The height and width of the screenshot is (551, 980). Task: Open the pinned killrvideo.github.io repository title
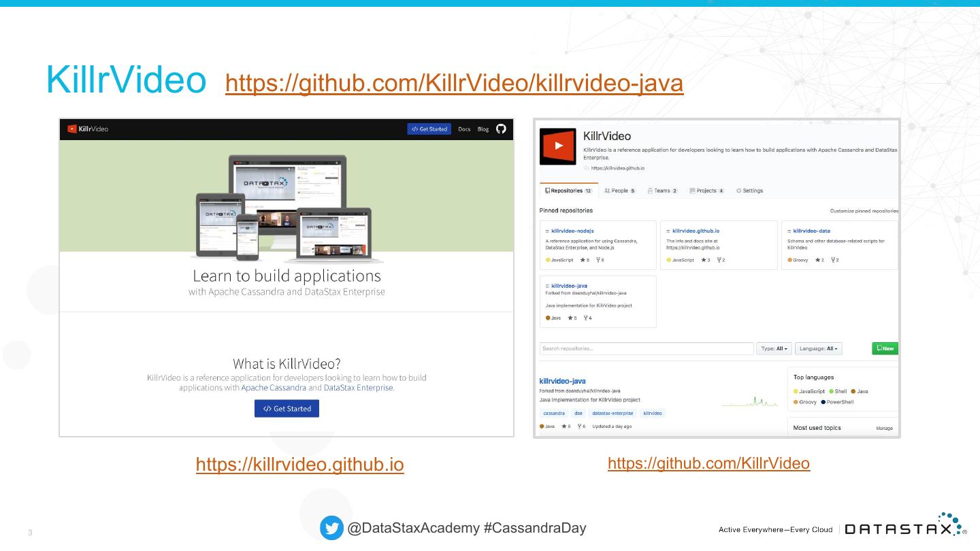(x=696, y=231)
